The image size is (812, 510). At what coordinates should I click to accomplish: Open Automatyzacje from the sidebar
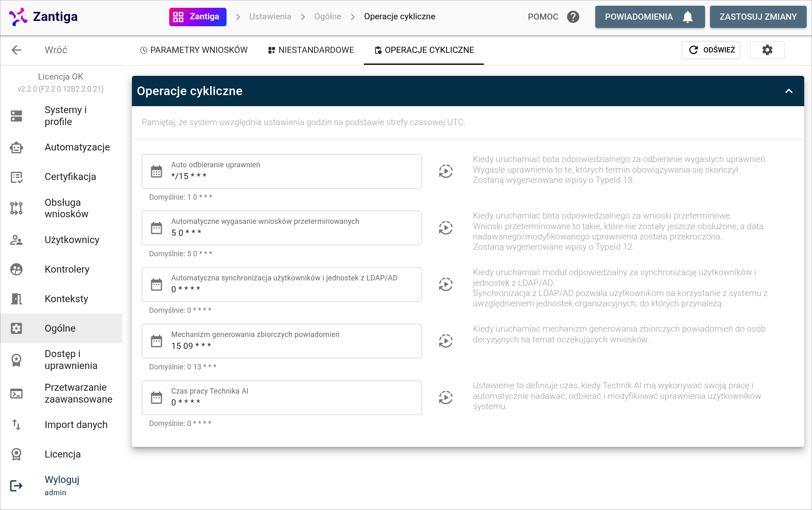77,147
